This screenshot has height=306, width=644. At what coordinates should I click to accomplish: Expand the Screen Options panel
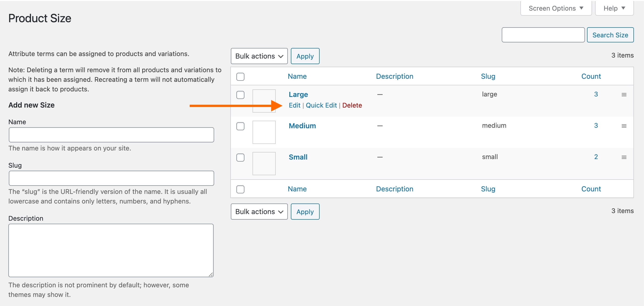click(x=556, y=8)
